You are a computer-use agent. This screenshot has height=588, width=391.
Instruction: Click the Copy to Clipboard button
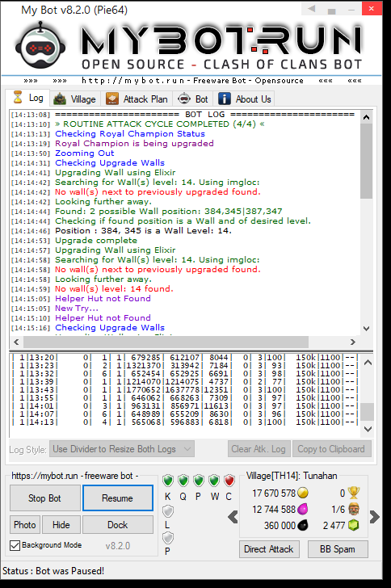click(x=332, y=449)
